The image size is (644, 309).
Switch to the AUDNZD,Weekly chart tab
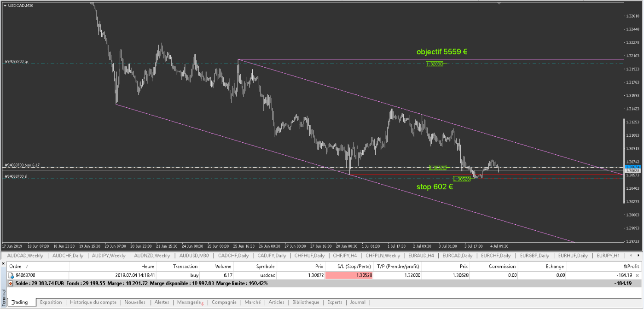click(x=151, y=255)
